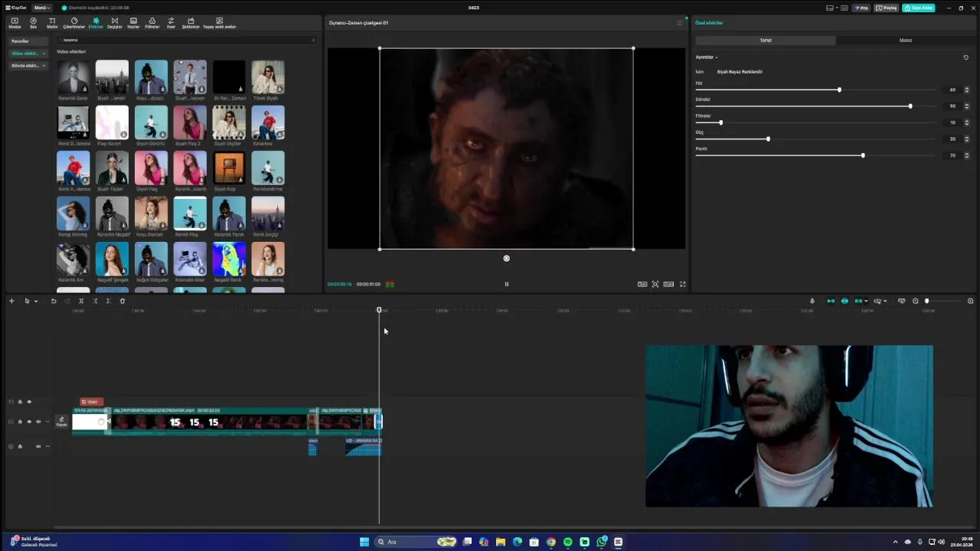Adjust the Güç slider

pyautogui.click(x=768, y=139)
